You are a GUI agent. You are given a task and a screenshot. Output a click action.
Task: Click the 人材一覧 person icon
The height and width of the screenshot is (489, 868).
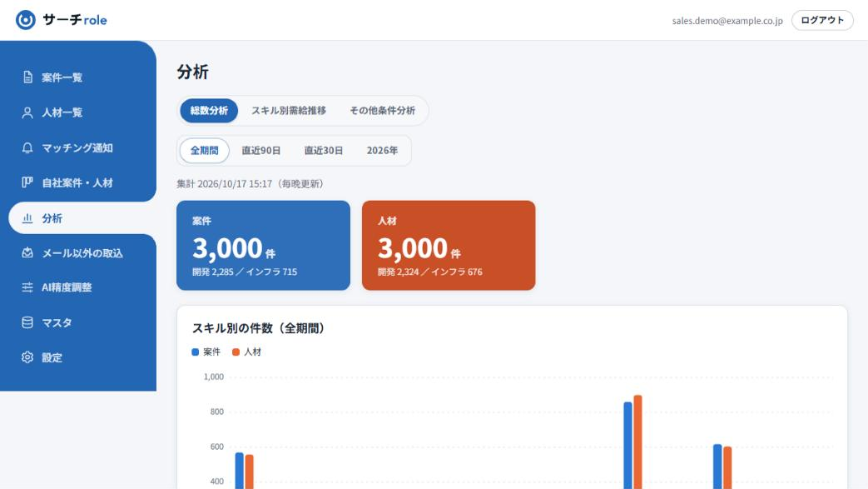point(27,112)
